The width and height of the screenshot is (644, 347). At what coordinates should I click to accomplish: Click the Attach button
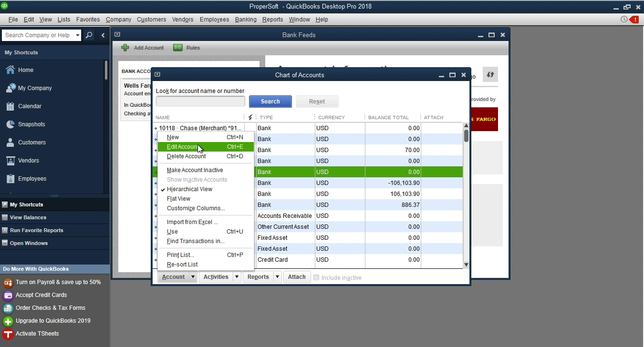pos(297,277)
